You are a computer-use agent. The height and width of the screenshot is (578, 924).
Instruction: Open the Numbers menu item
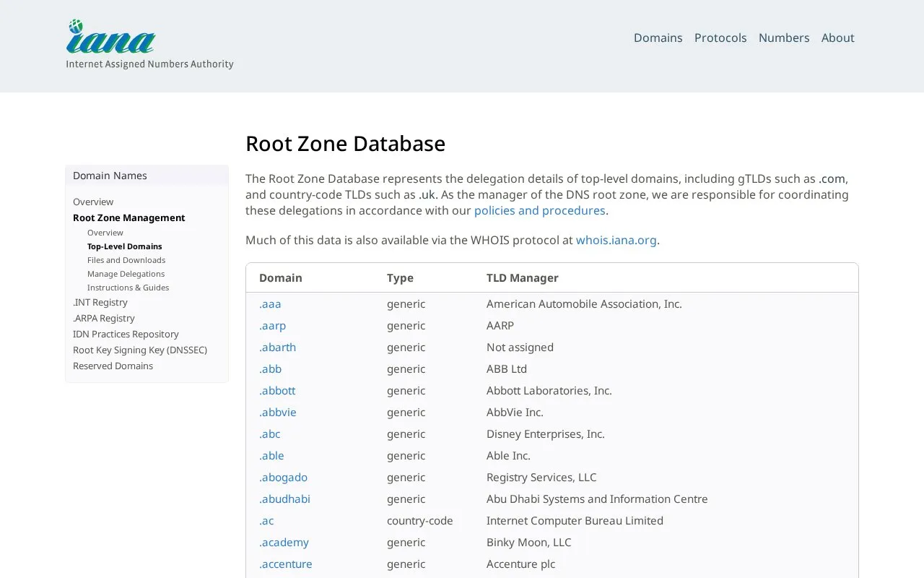[x=784, y=38]
